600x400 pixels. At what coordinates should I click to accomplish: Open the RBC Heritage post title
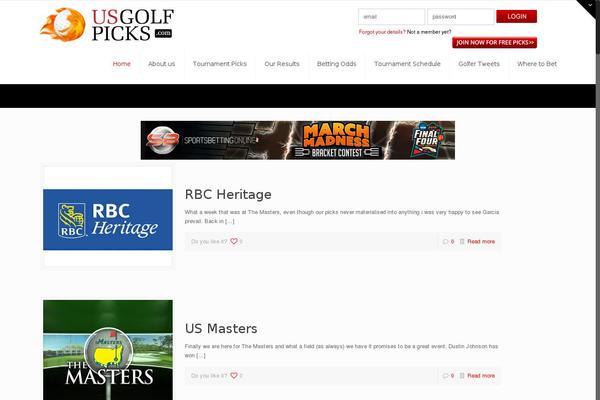pos(228,194)
